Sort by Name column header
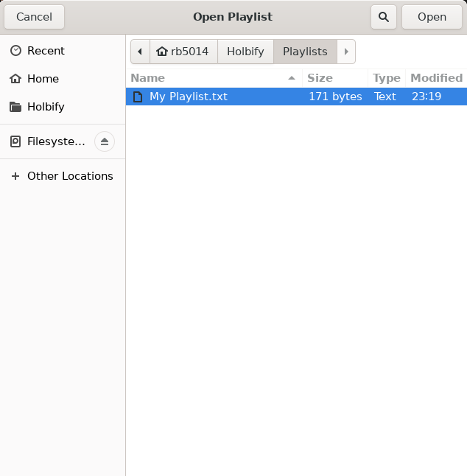This screenshot has width=467, height=476. pos(214,78)
